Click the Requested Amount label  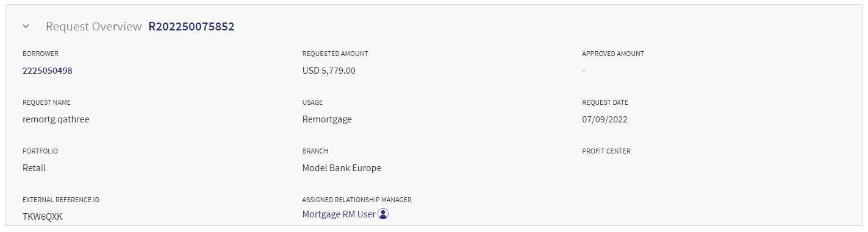coord(335,54)
